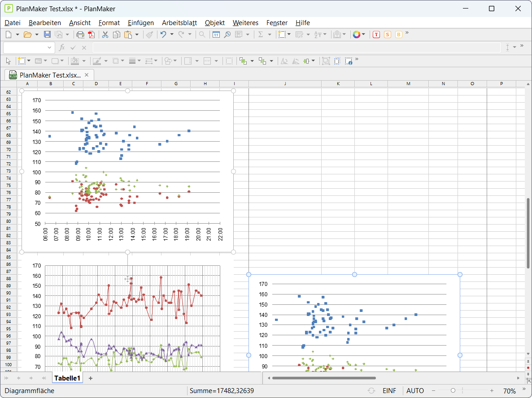This screenshot has width=532, height=398.
Task: Click the zoom slider handle in status bar
Action: 453,390
